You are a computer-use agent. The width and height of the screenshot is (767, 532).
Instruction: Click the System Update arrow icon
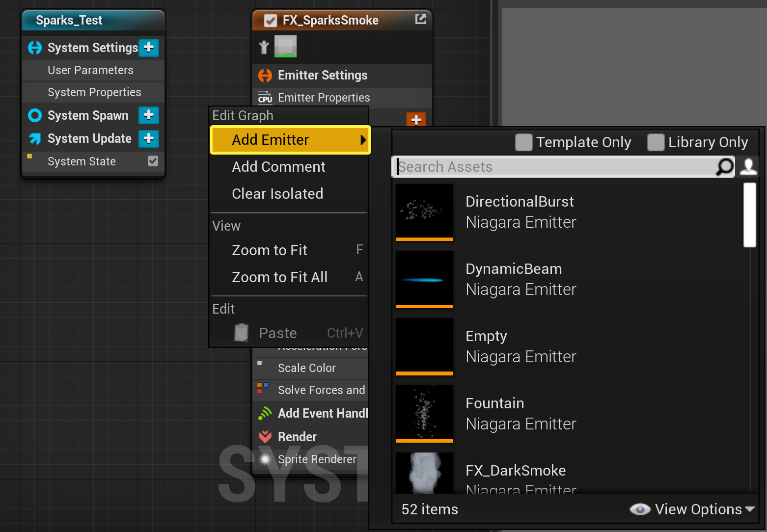click(35, 138)
